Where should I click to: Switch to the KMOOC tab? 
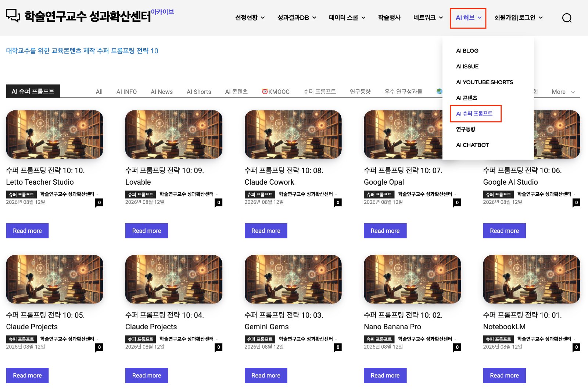(x=276, y=92)
